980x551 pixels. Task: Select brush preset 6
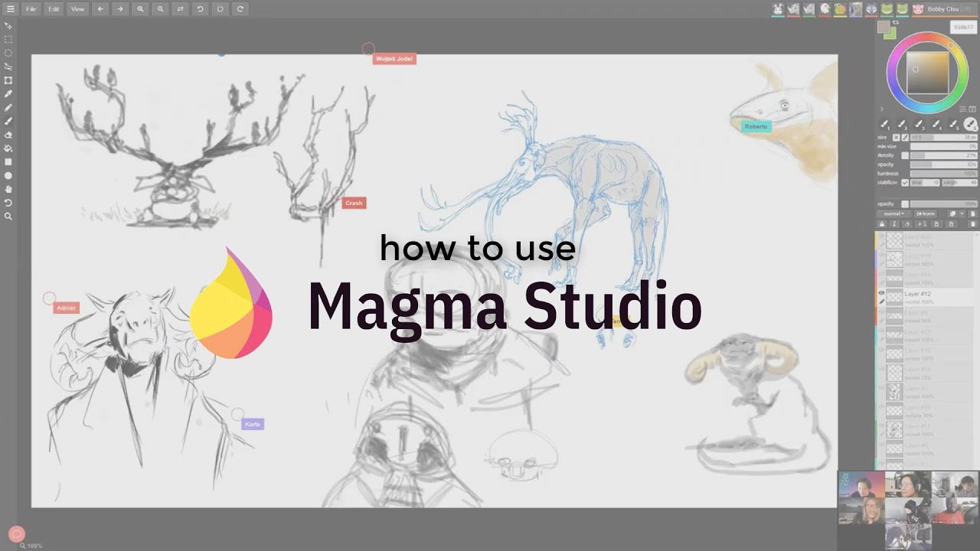pos(970,124)
